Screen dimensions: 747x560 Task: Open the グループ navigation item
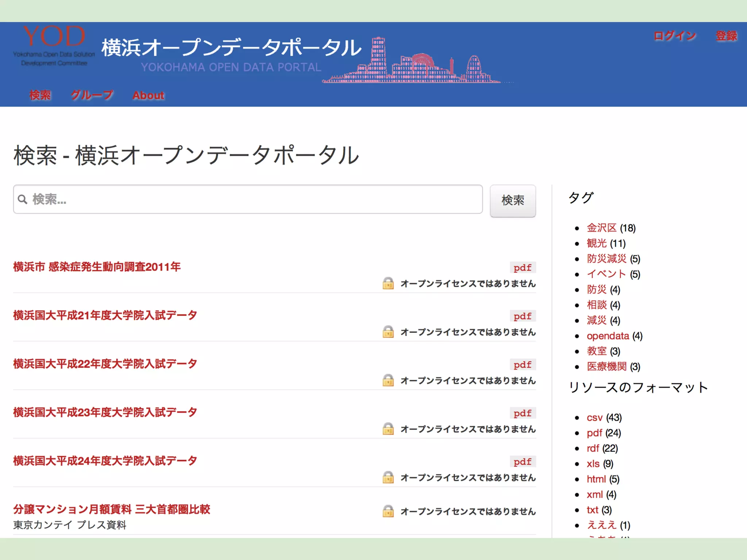[x=92, y=95]
